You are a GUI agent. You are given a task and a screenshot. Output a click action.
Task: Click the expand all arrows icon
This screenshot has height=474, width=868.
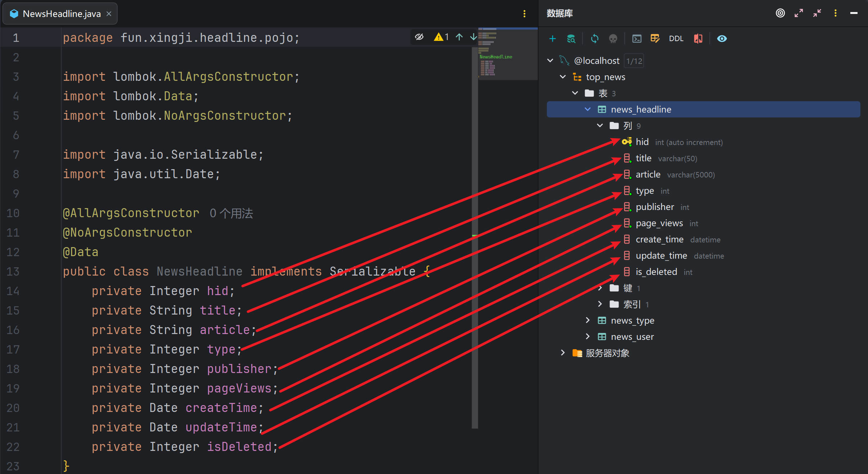click(798, 13)
